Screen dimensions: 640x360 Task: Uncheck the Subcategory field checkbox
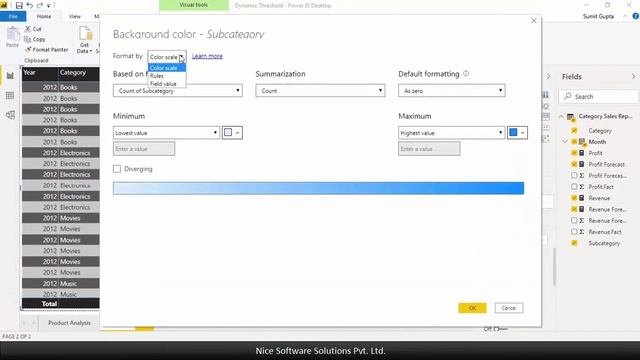pos(574,243)
